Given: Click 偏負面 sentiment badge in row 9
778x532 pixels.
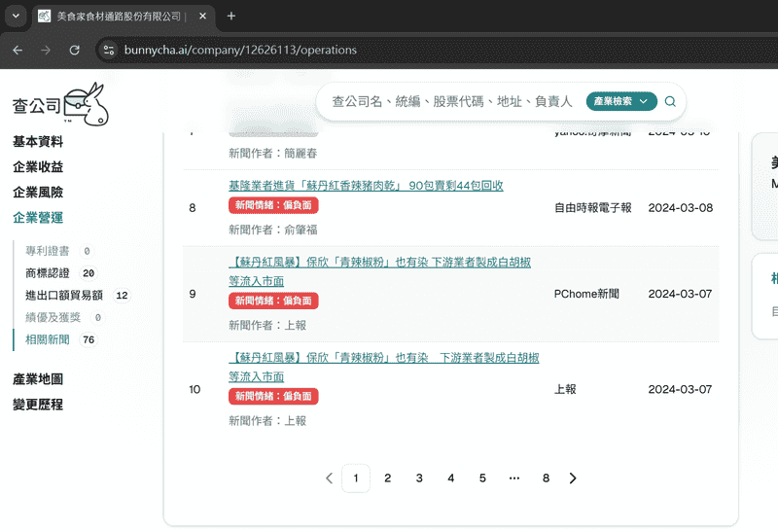Looking at the screenshot, I should point(273,301).
